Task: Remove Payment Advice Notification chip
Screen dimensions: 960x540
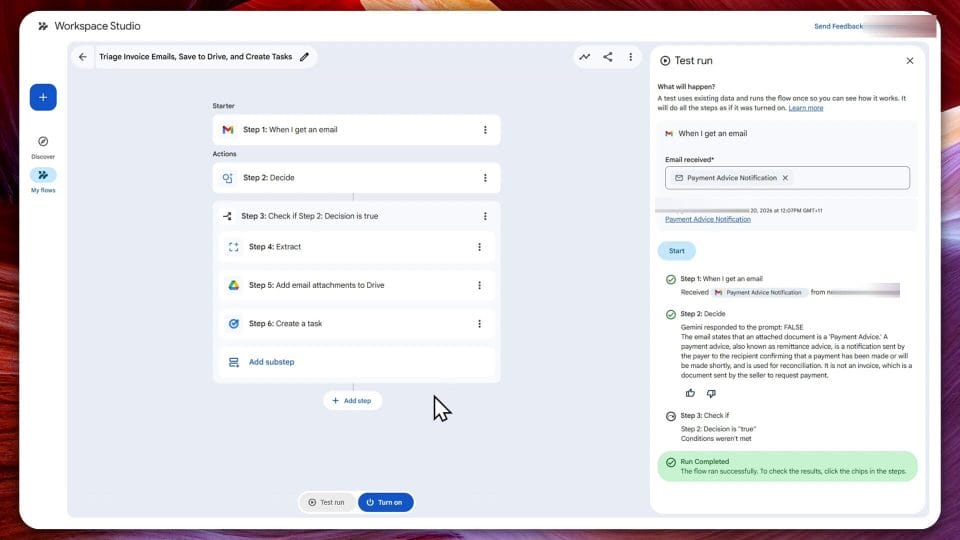Action: 785,178
